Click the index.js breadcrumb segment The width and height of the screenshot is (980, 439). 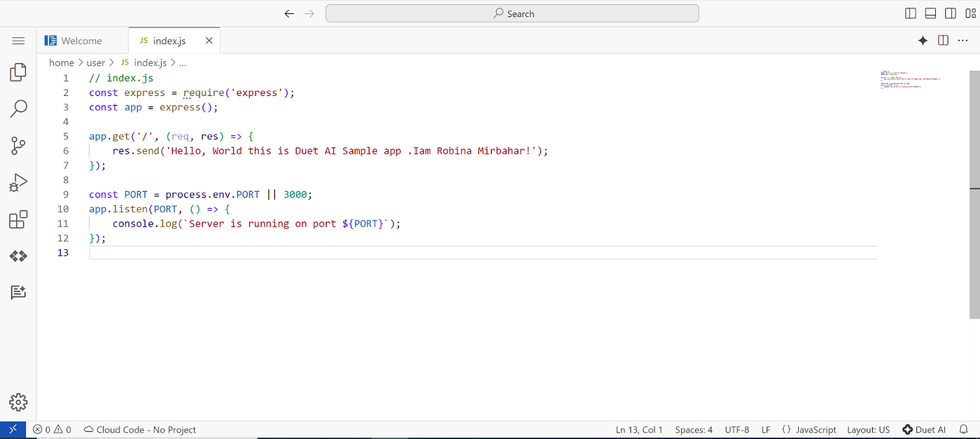coord(143,62)
